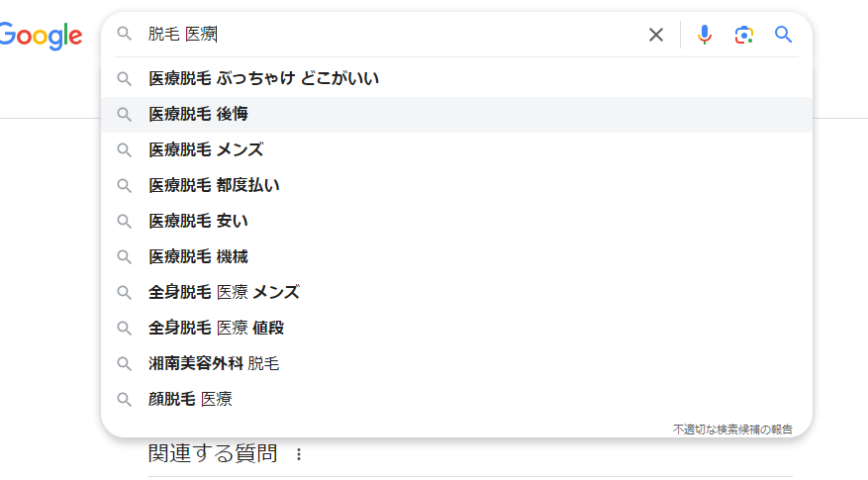Click the blue search magnifier button

pos(784,35)
